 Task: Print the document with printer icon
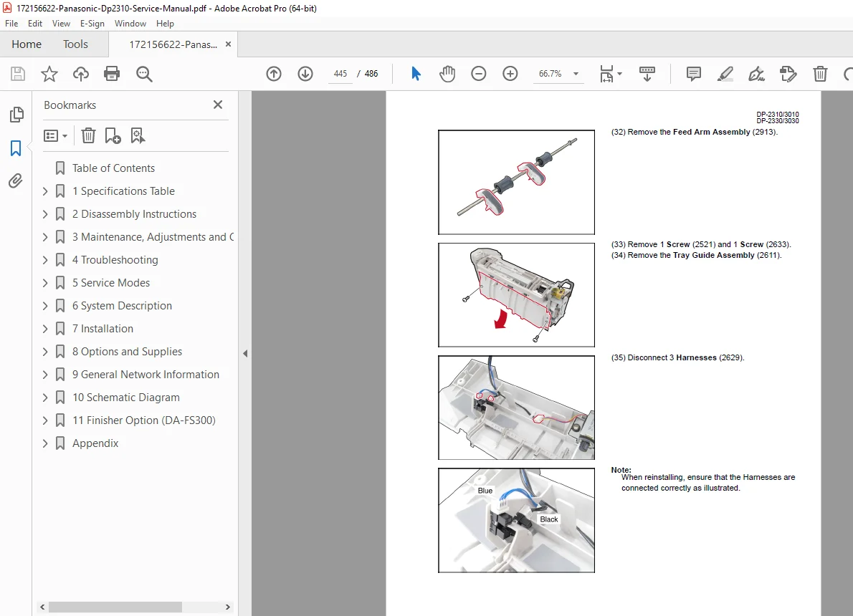(x=112, y=73)
